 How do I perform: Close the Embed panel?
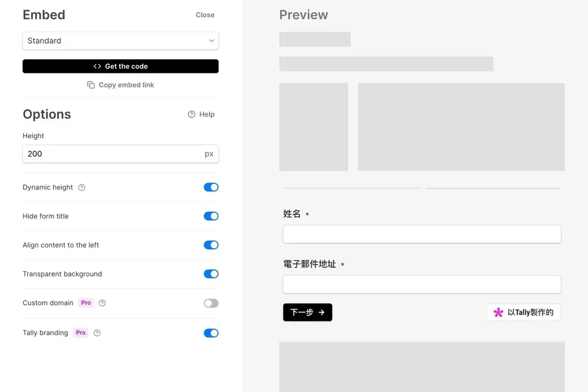205,15
